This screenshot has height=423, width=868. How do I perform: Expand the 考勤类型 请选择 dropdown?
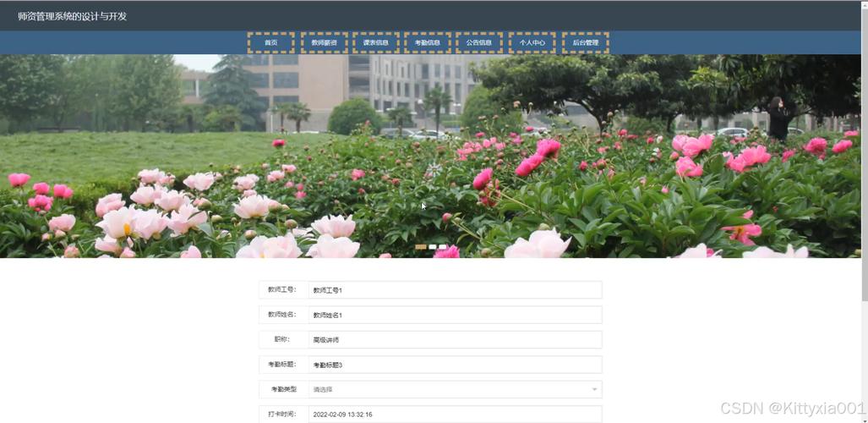tap(455, 389)
